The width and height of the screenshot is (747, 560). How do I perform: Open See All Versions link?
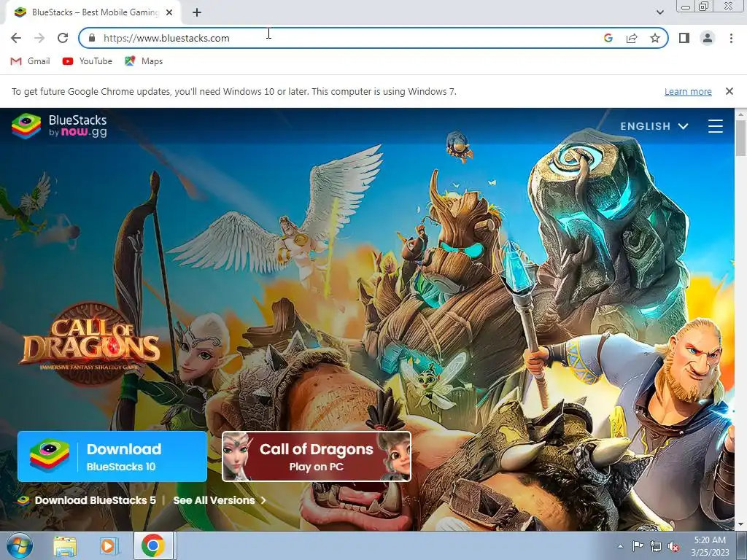pyautogui.click(x=219, y=500)
